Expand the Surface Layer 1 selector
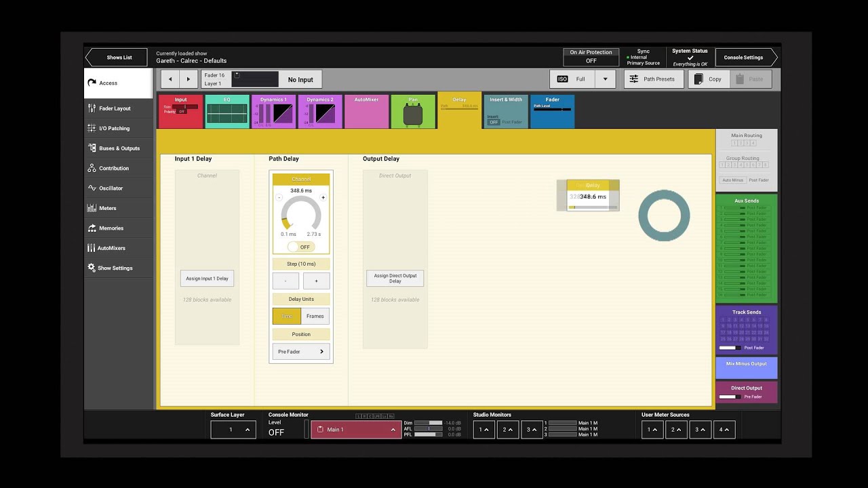The width and height of the screenshot is (868, 488). [233, 430]
